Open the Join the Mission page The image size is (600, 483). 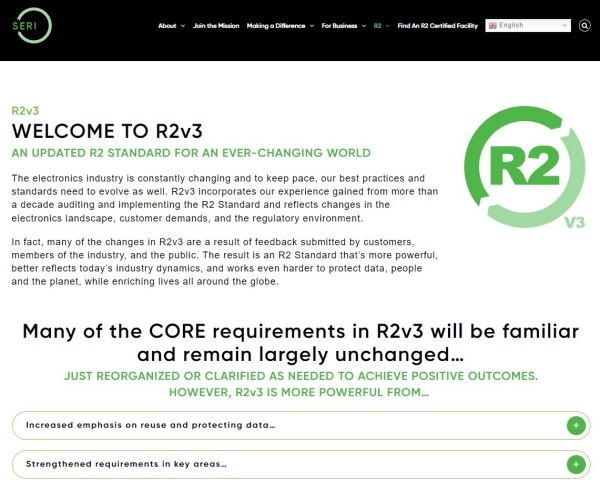click(216, 26)
